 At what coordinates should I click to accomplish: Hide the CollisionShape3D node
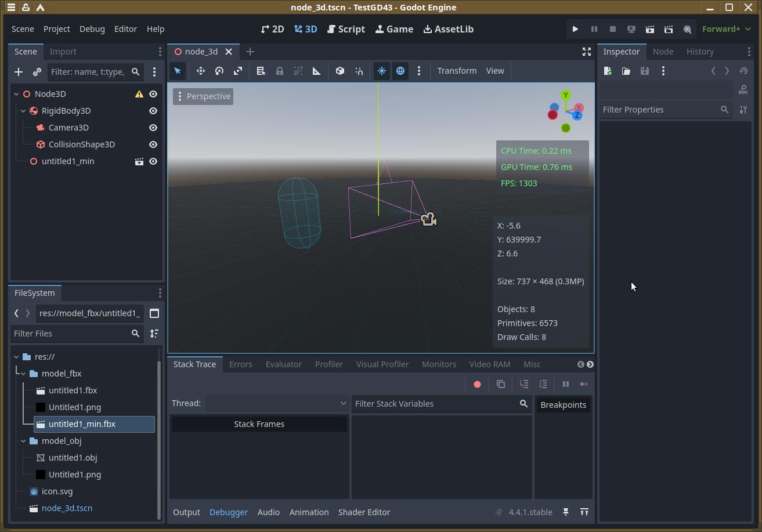(153, 144)
